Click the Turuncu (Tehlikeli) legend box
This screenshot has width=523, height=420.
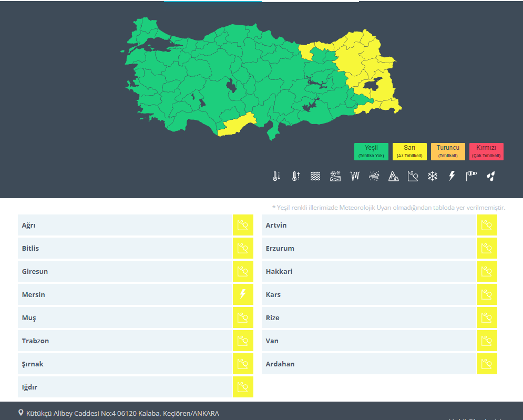tap(448, 151)
